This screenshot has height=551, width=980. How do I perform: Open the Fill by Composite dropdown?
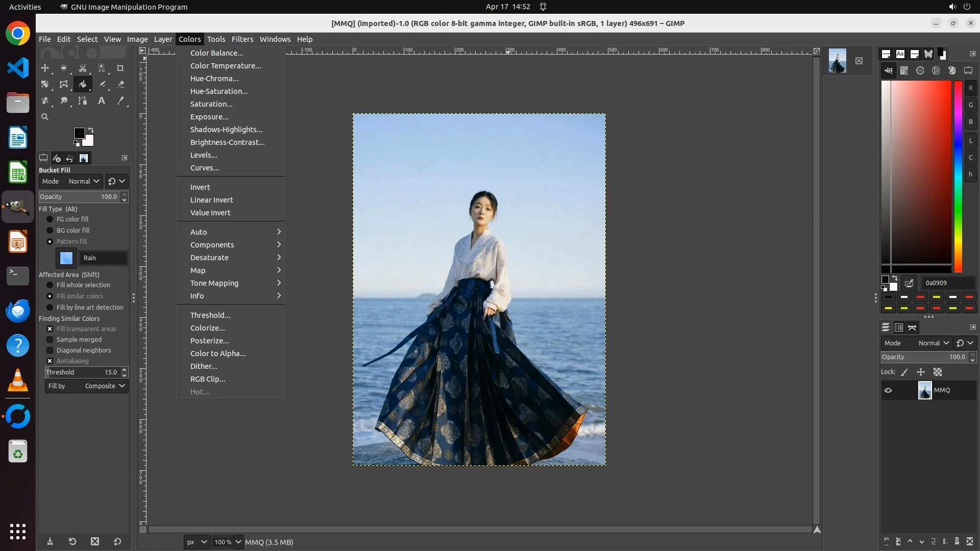click(x=86, y=386)
